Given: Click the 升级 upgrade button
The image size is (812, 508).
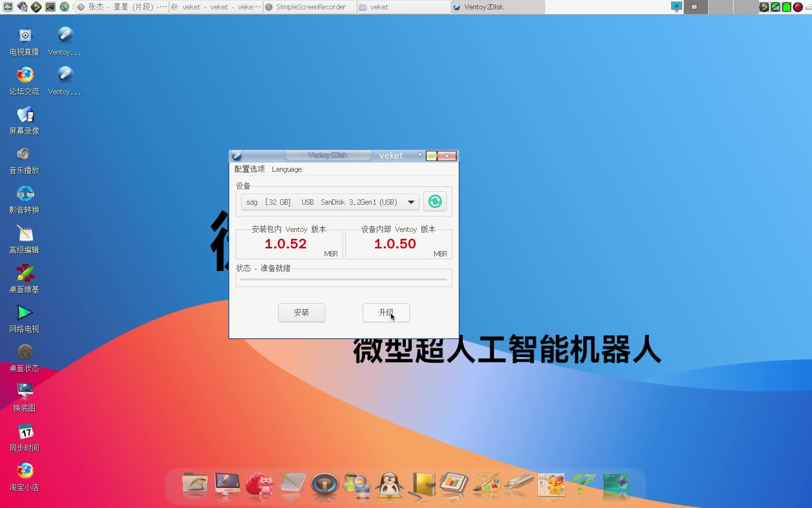Looking at the screenshot, I should pyautogui.click(x=385, y=312).
